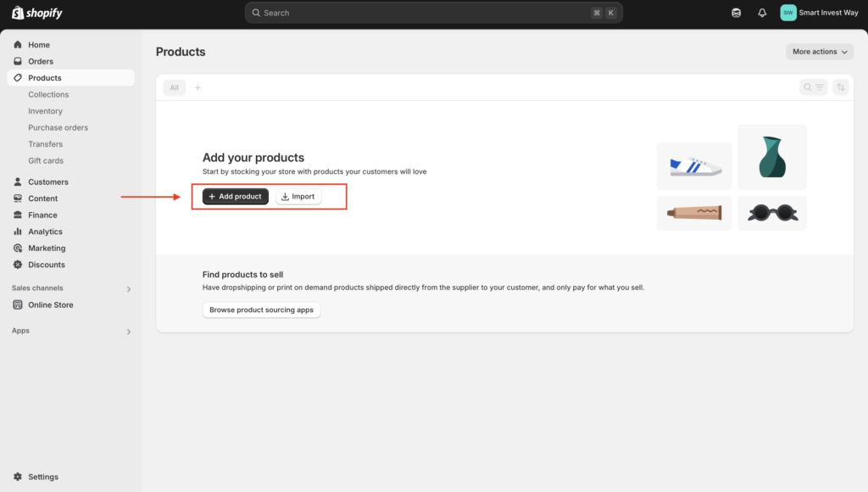Click the search and filter icon

pyautogui.click(x=813, y=87)
